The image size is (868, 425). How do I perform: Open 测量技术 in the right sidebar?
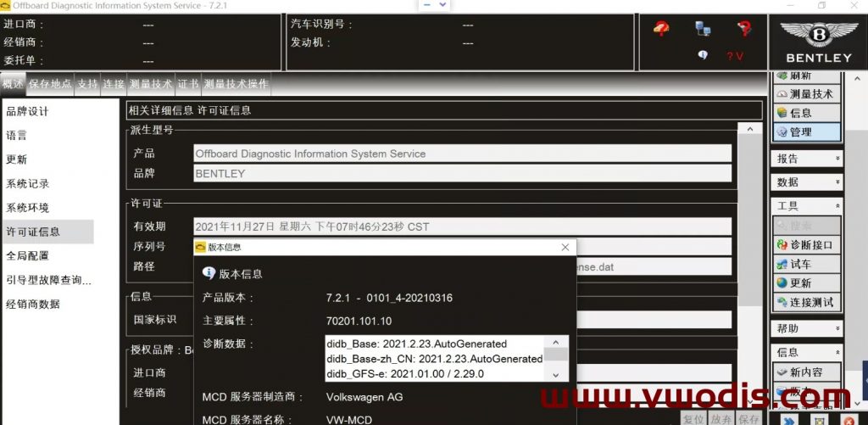807,94
